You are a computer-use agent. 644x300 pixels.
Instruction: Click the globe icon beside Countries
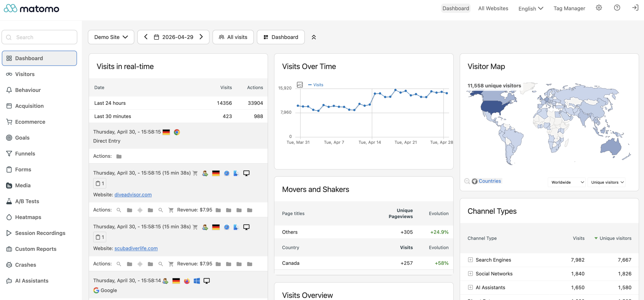click(x=475, y=181)
